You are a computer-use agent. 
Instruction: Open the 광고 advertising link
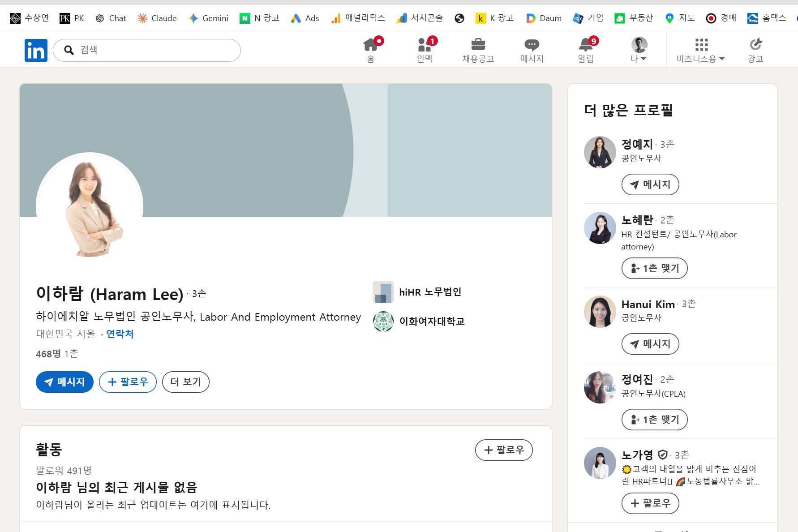tap(755, 50)
